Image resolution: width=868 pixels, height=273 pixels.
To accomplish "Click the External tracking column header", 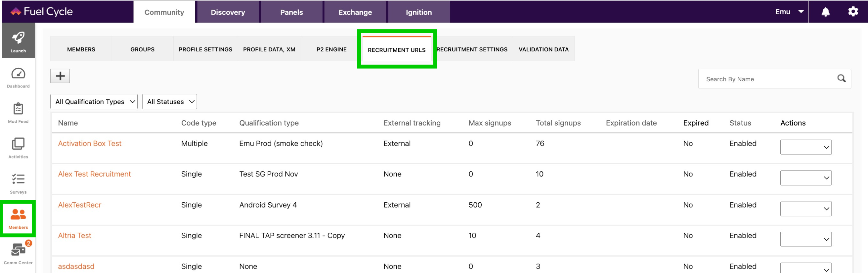I will (x=412, y=123).
